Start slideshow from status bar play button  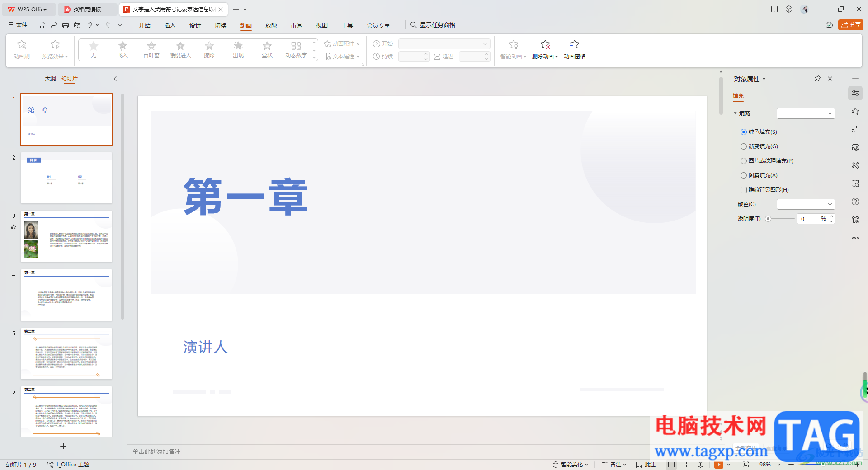coord(718,465)
